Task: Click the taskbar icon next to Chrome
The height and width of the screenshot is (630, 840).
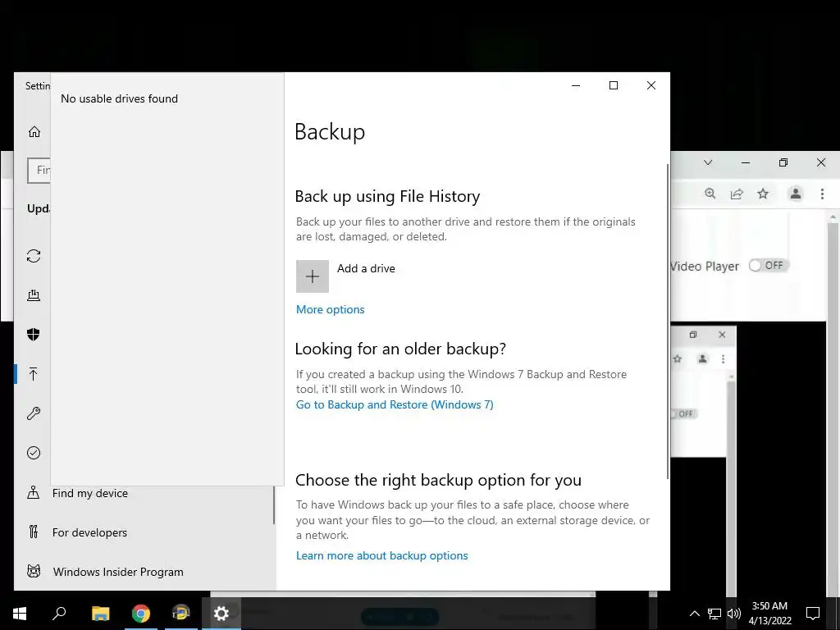Action: 181,614
